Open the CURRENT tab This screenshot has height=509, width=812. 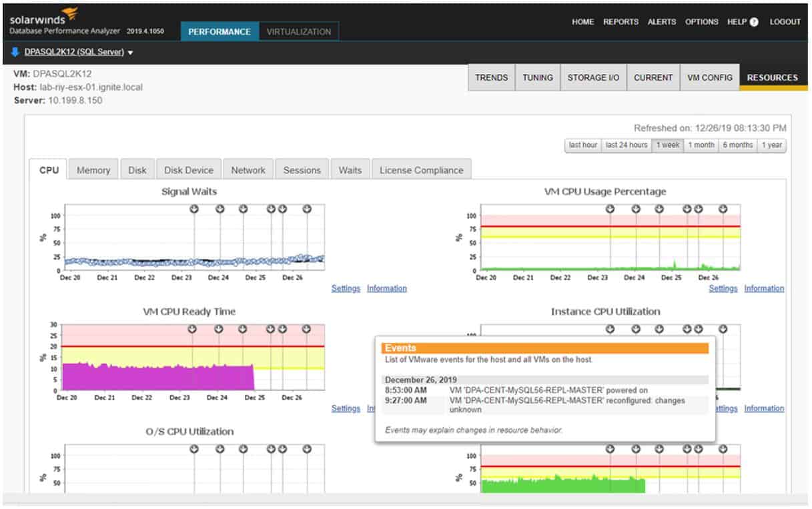click(653, 77)
